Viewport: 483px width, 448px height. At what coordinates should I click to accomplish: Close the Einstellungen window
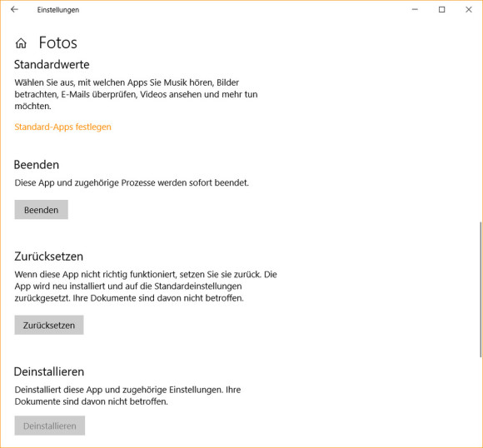pos(469,9)
